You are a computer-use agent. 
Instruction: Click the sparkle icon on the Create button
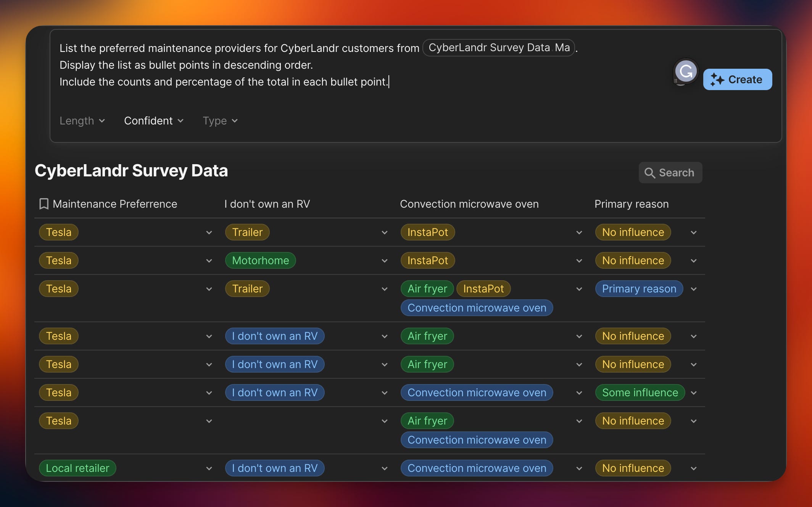pos(717,79)
